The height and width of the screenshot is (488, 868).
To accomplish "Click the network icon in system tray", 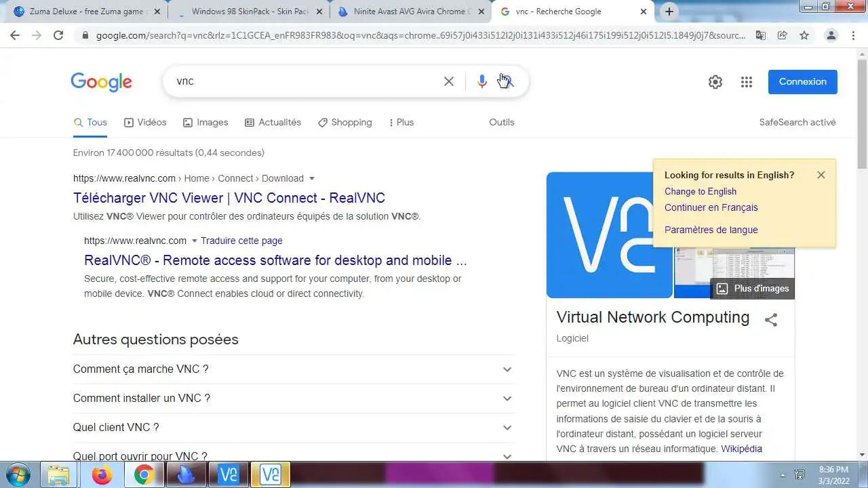I will point(800,474).
